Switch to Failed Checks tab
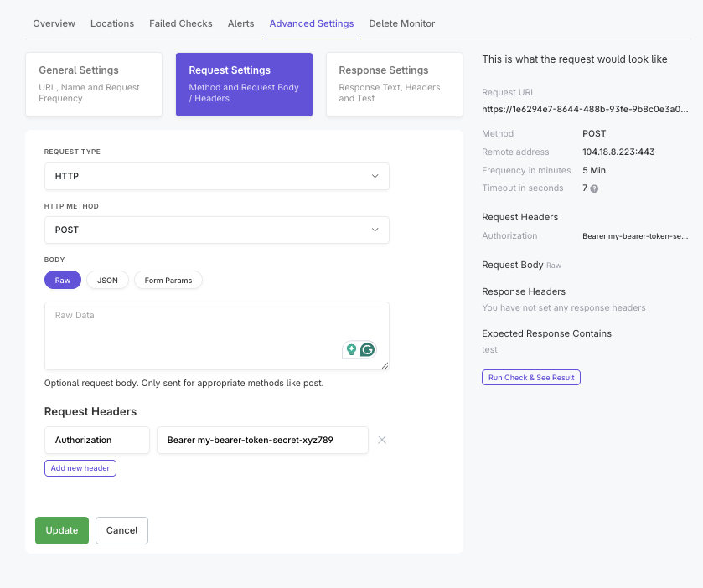The image size is (703, 588). click(181, 23)
